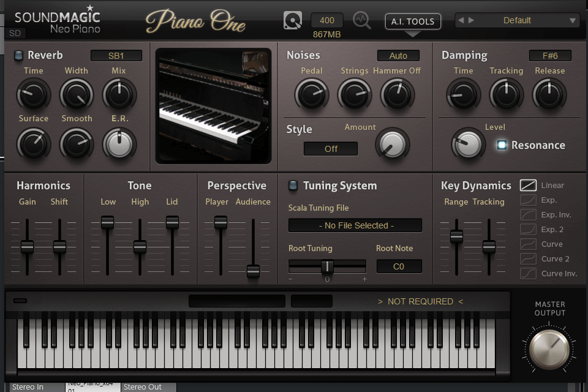Open the Reverb type SB1 selector
588x392 pixels.
[x=116, y=56]
